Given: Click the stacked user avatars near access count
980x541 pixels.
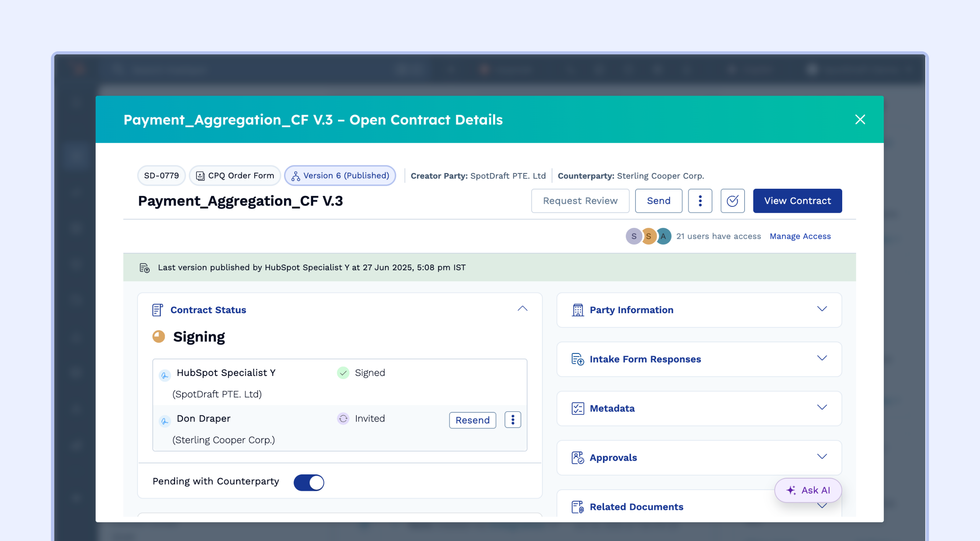Looking at the screenshot, I should [x=648, y=236].
